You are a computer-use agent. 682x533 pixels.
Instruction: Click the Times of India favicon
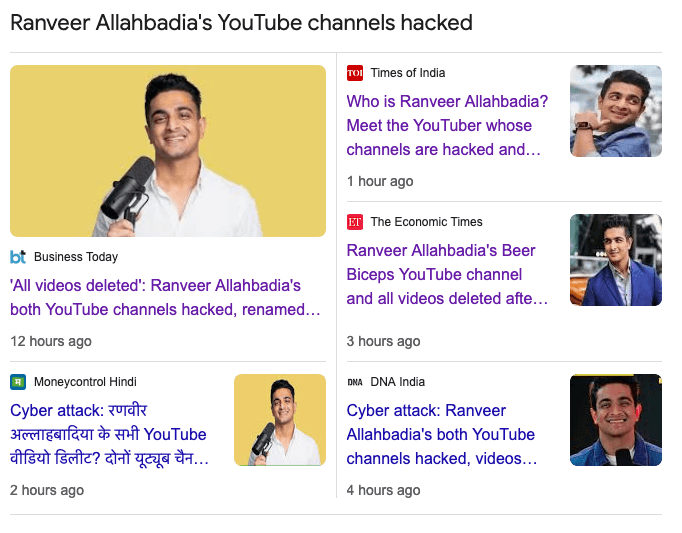pos(355,73)
